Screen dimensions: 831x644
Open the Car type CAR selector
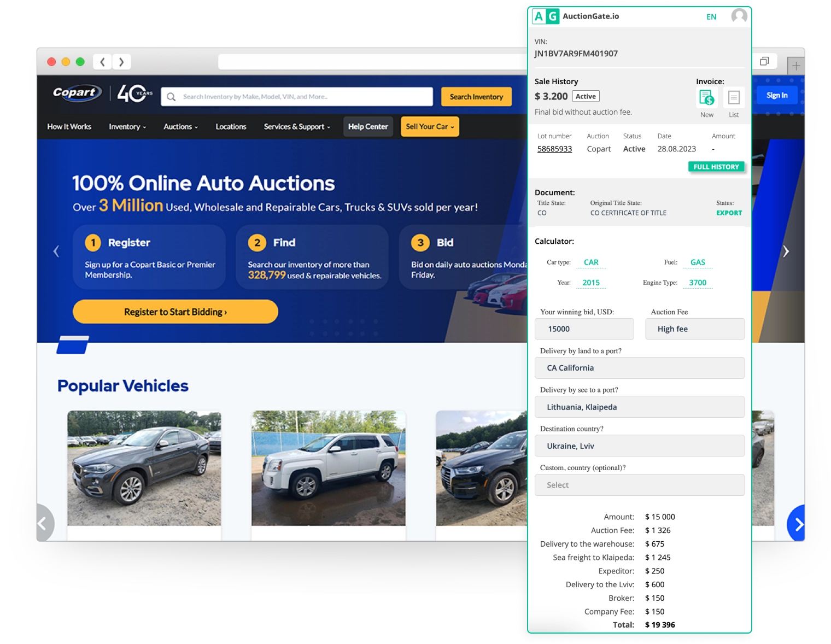click(x=591, y=262)
